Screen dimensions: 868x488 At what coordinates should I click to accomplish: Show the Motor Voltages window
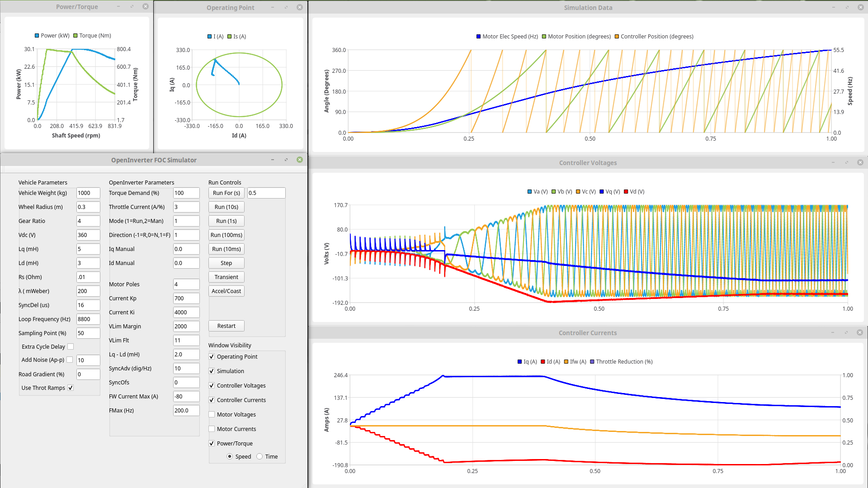[x=212, y=414]
